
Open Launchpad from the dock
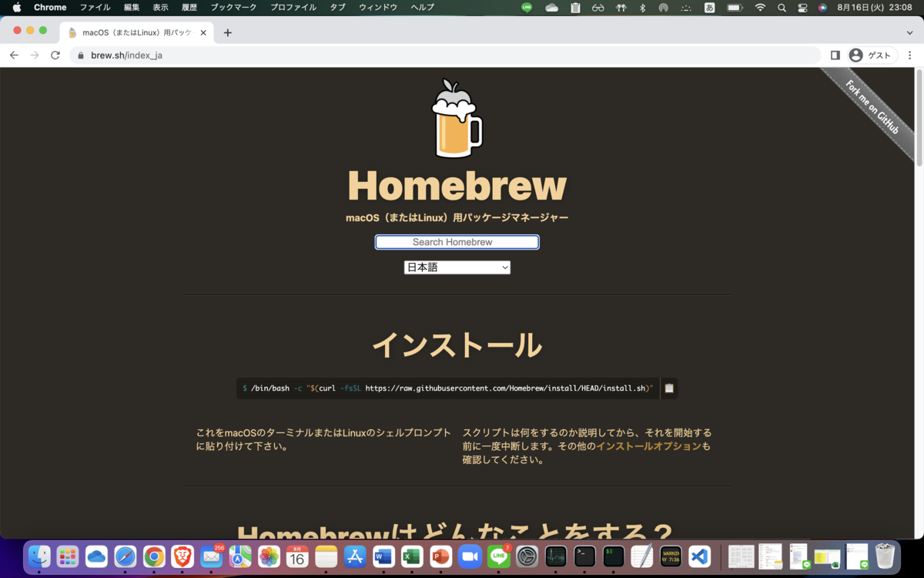tap(68, 556)
